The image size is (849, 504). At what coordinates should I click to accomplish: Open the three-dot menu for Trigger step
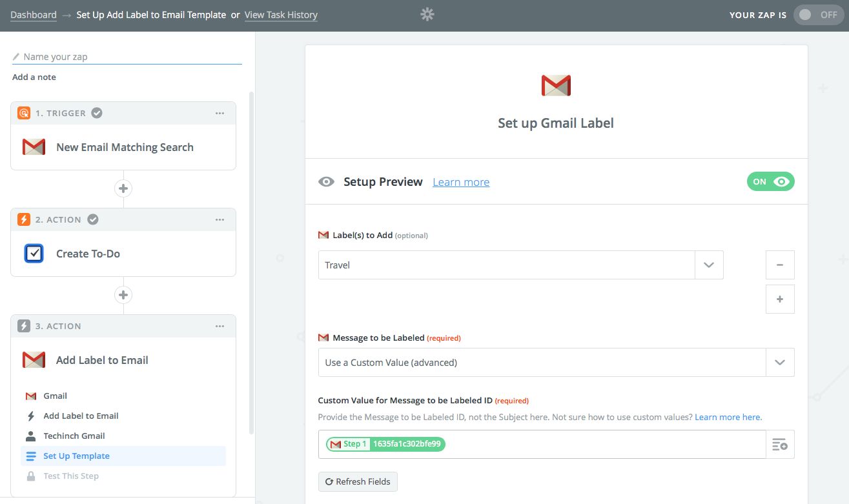click(220, 113)
